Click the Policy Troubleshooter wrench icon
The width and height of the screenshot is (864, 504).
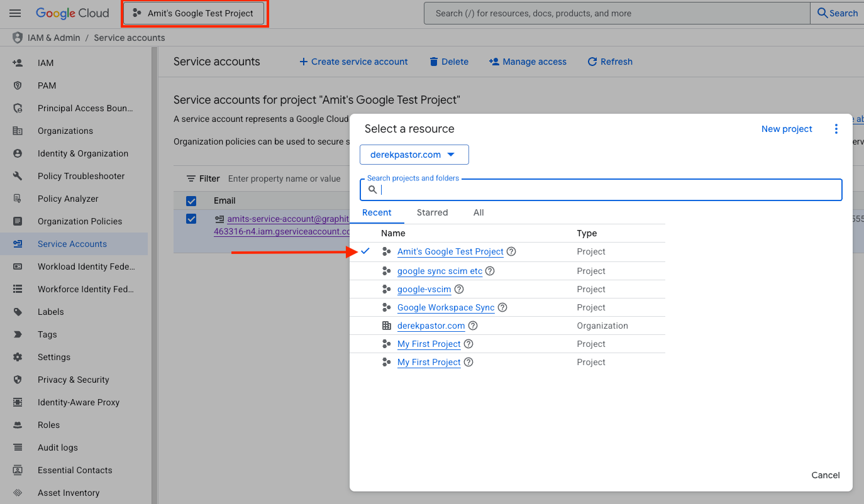(18, 176)
